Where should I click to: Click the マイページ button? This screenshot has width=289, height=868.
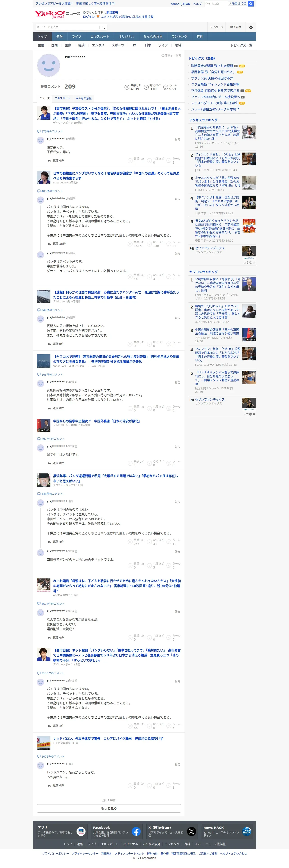click(x=216, y=27)
